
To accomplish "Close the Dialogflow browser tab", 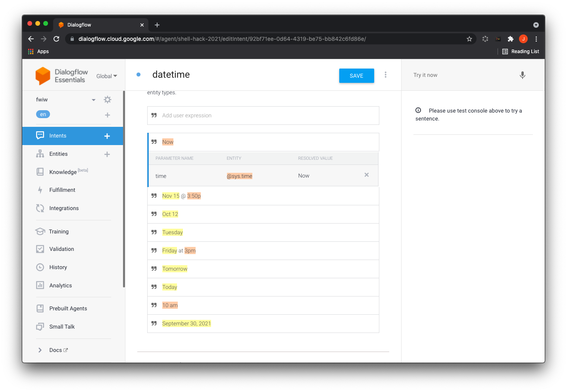I will point(142,25).
